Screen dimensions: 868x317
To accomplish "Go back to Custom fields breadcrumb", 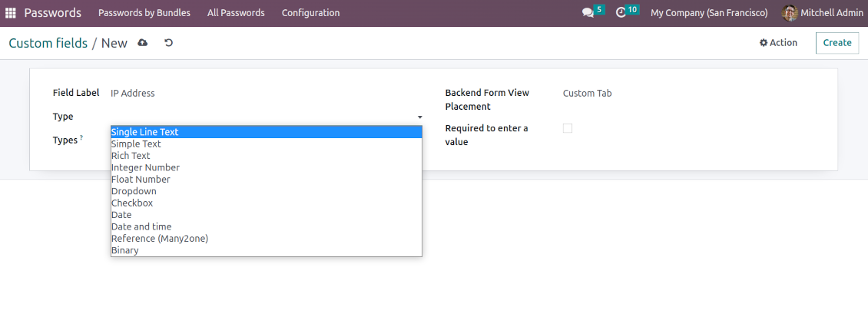I will click(48, 43).
